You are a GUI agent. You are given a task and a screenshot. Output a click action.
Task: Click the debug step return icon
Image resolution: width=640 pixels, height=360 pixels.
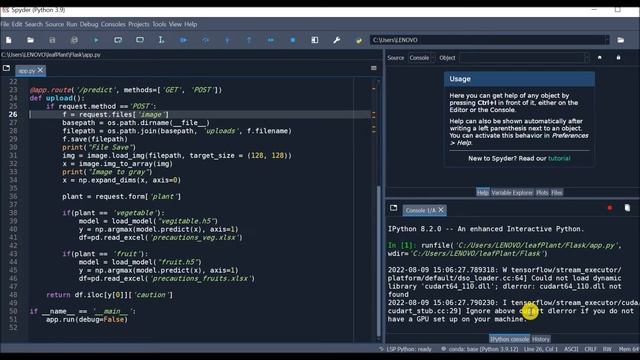[x=249, y=40]
